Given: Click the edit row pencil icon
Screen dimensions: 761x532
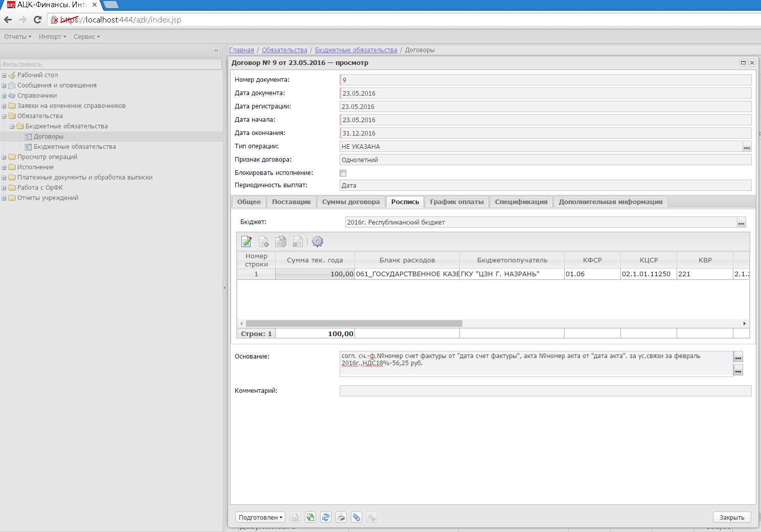Looking at the screenshot, I should 247,241.
